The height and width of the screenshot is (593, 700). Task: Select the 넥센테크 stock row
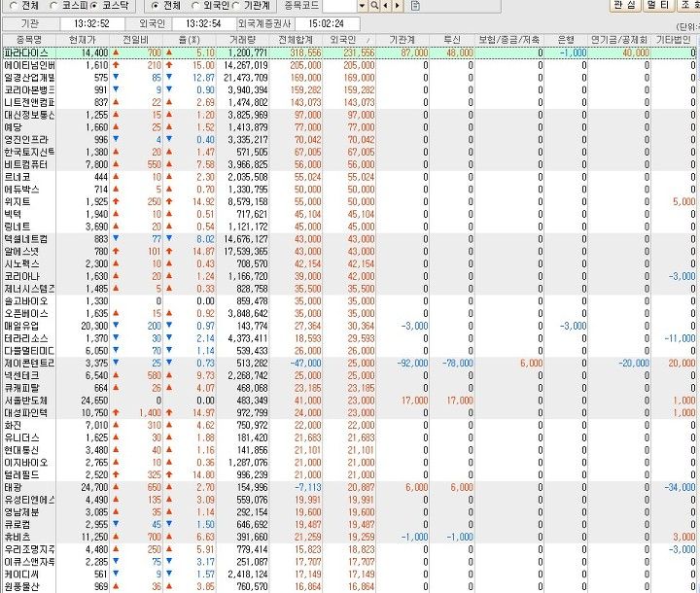(x=350, y=375)
